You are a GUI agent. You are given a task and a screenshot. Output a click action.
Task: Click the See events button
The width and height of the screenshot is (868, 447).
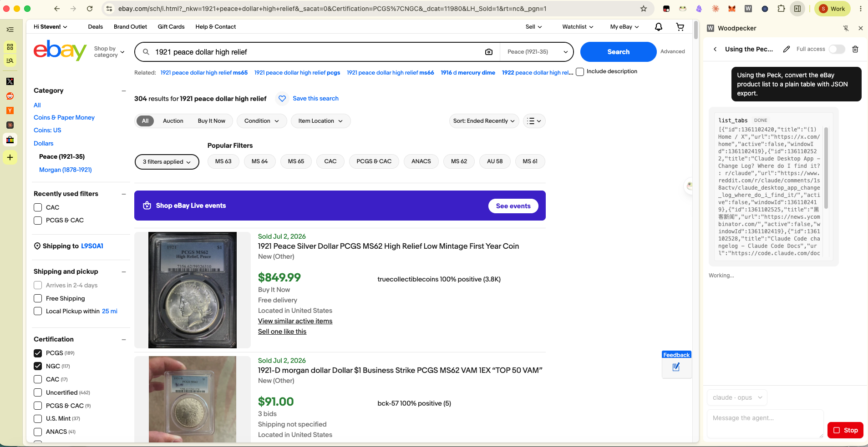pyautogui.click(x=513, y=206)
